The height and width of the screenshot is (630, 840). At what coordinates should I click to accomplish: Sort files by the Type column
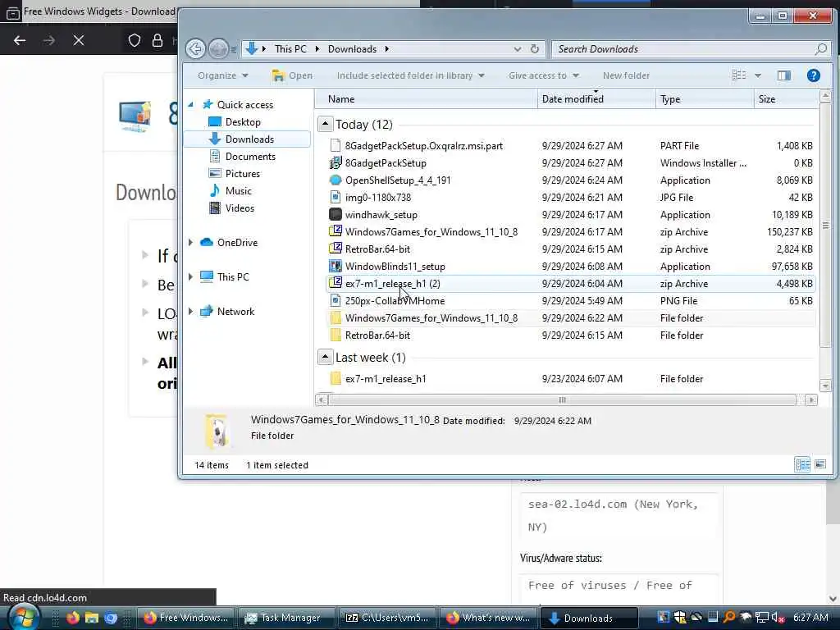click(705, 99)
